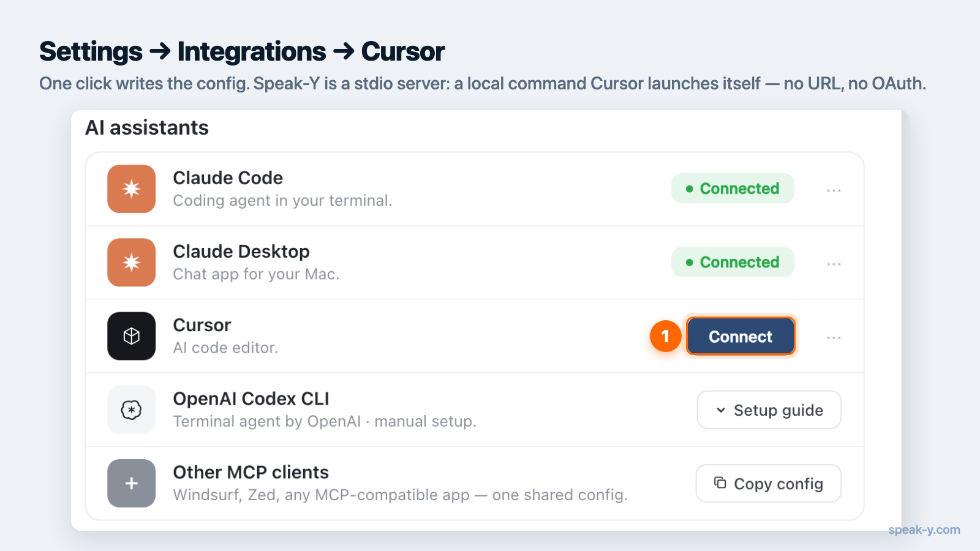Viewport: 980px width, 551px height.
Task: Click the OpenAI Codex CLI title
Action: pos(251,399)
